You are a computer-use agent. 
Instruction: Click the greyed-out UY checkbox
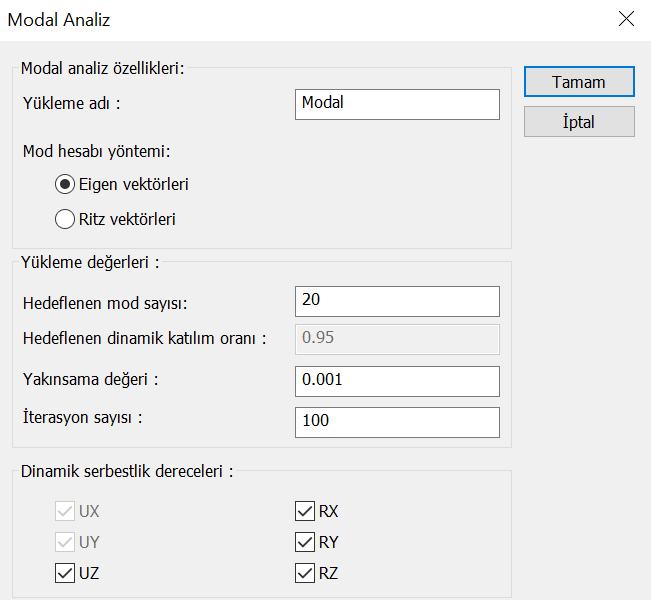pyautogui.click(x=65, y=543)
